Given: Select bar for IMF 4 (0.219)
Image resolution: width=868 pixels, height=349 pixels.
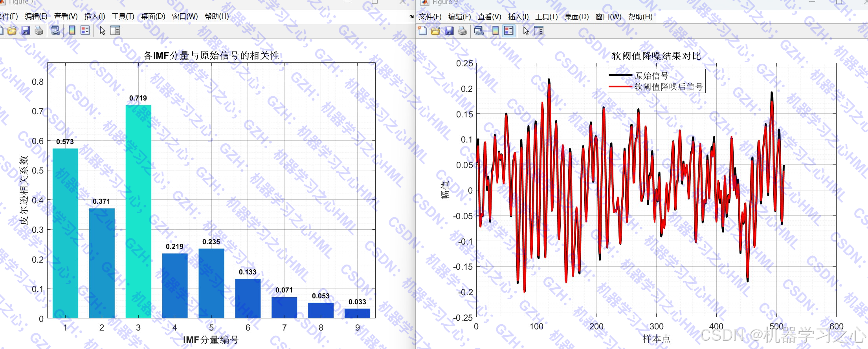Looking at the screenshot, I should pyautogui.click(x=175, y=286).
